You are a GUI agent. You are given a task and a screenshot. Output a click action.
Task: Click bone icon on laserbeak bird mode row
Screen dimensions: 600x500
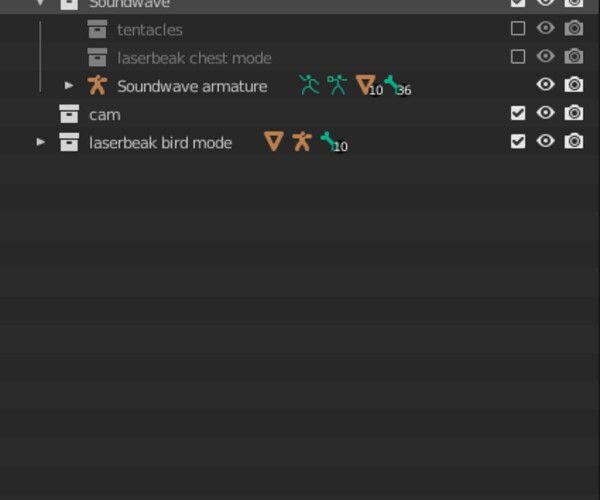329,142
